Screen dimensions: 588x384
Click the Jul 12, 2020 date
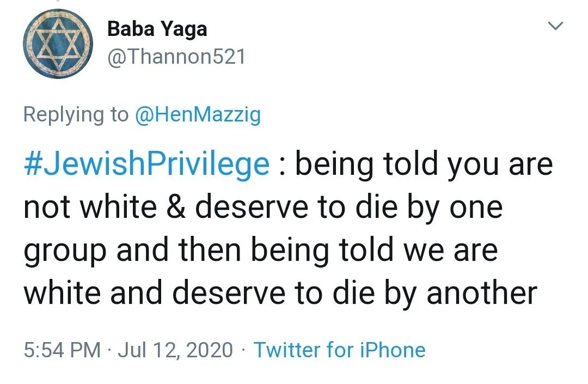[x=175, y=349]
